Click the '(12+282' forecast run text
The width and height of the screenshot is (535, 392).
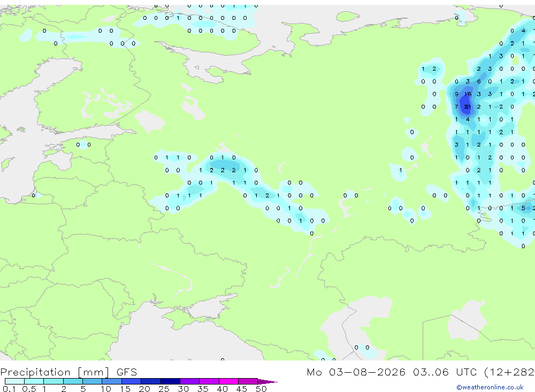(x=509, y=372)
